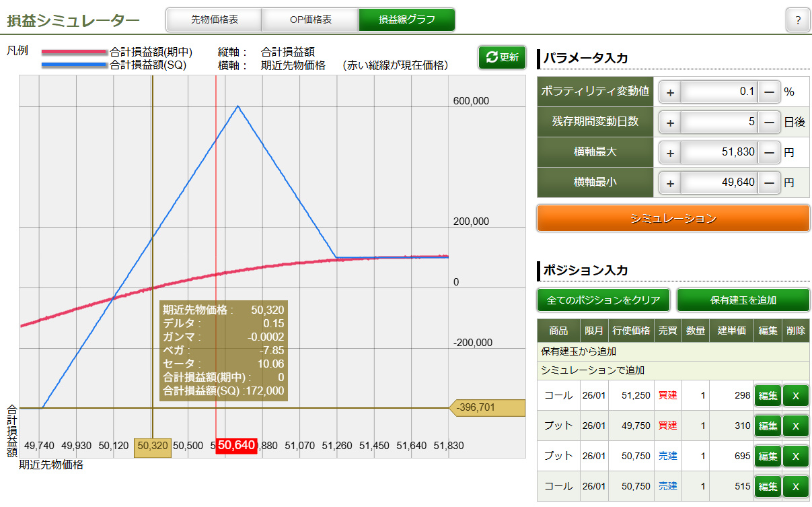Select the 損益線グラフ tab

pos(406,20)
